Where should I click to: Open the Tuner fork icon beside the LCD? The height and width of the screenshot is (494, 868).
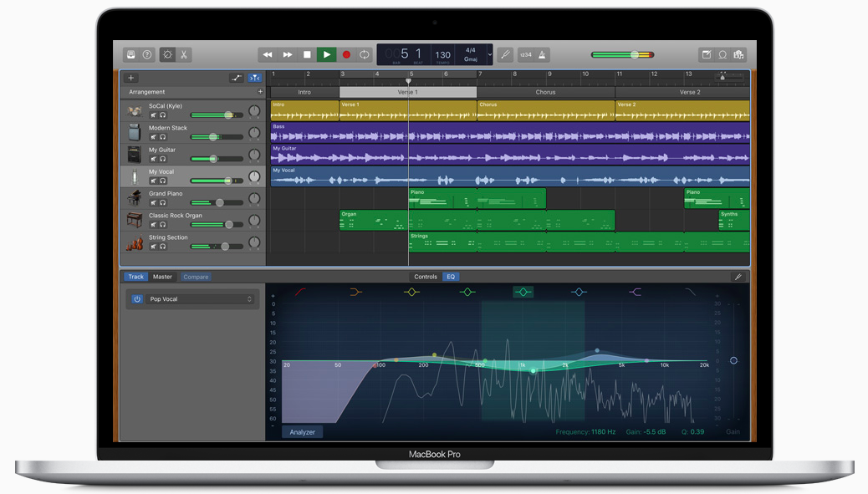505,54
